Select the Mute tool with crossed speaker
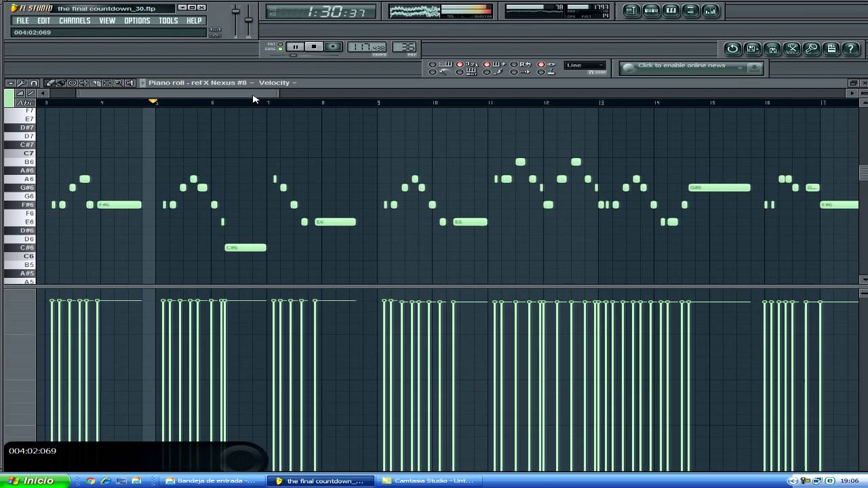The height and width of the screenshot is (488, 868). [84, 83]
